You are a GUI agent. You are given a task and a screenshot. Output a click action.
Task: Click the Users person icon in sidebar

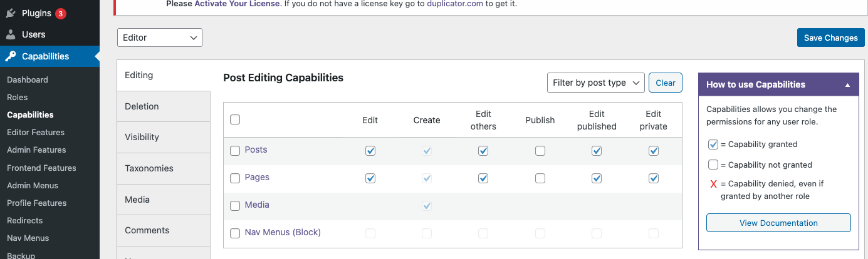(x=11, y=34)
